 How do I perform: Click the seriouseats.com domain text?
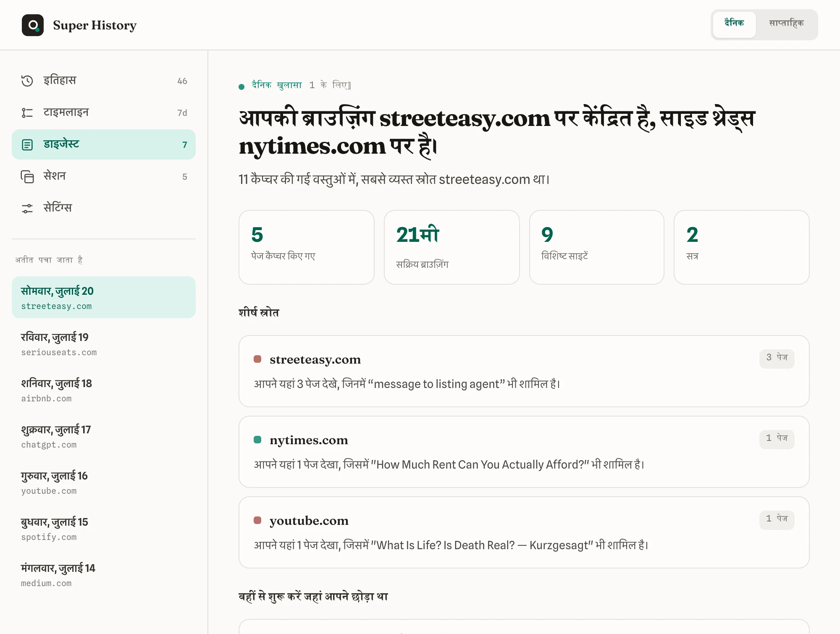coord(59,353)
